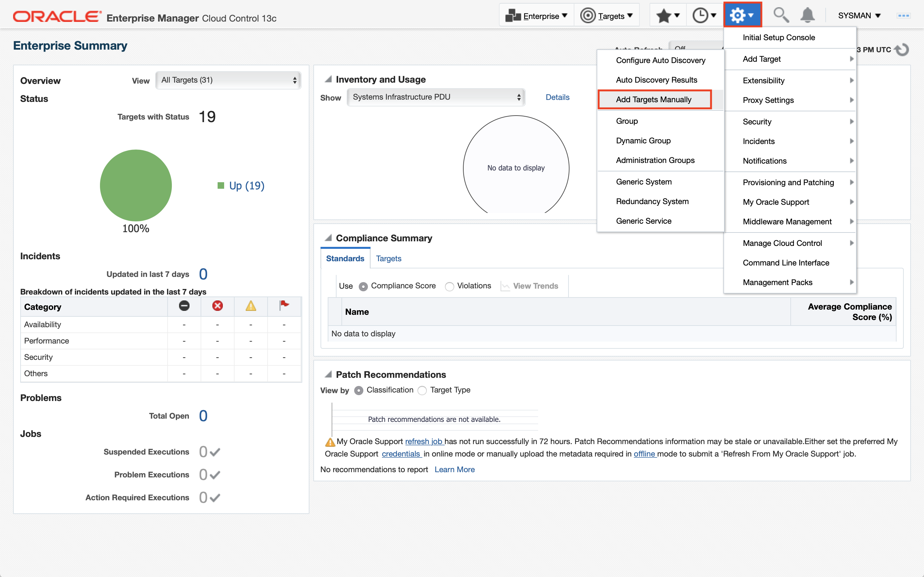Open the Setup gear menu

pos(742,15)
